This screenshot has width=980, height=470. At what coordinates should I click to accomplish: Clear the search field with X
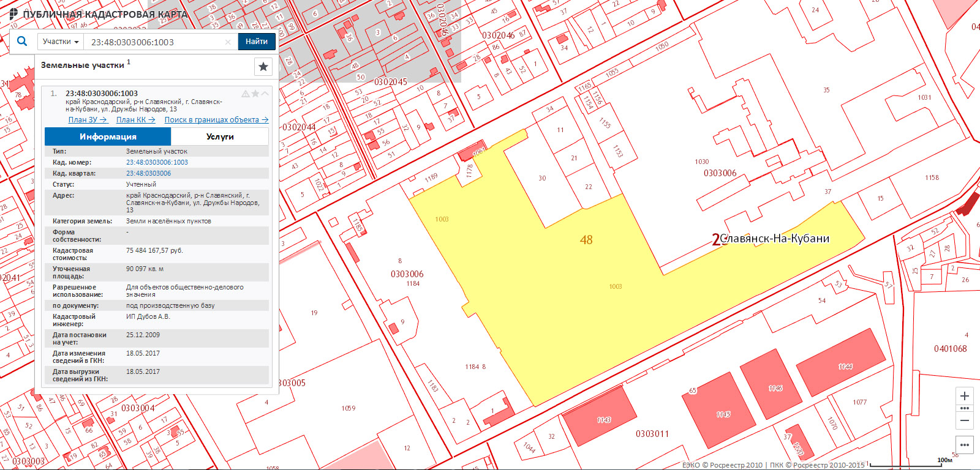[x=228, y=42]
